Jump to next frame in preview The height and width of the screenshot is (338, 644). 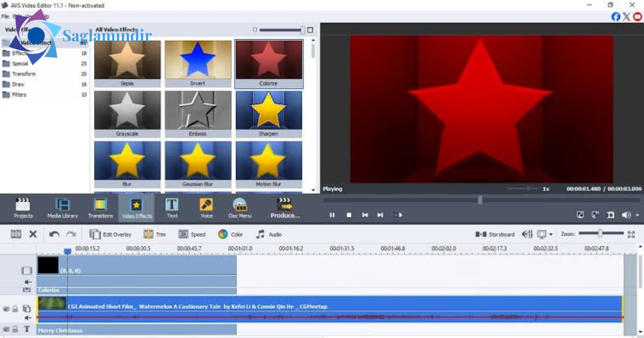[x=380, y=215]
